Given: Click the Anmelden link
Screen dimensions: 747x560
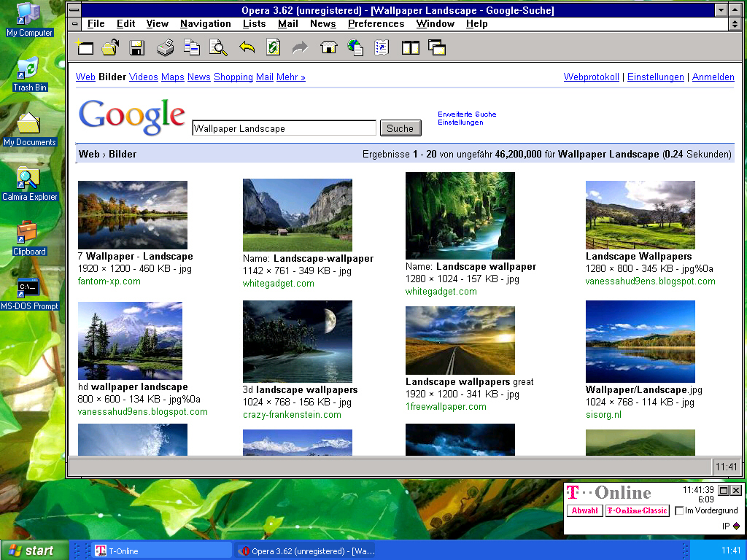Looking at the screenshot, I should (713, 77).
